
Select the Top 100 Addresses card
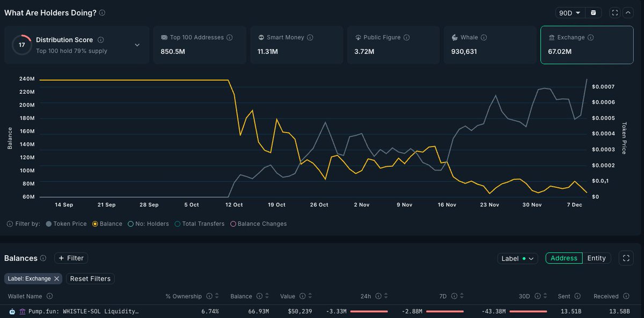[200, 45]
